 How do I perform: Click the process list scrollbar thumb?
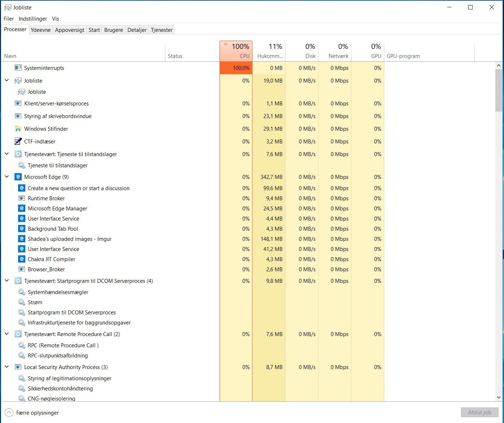click(499, 90)
